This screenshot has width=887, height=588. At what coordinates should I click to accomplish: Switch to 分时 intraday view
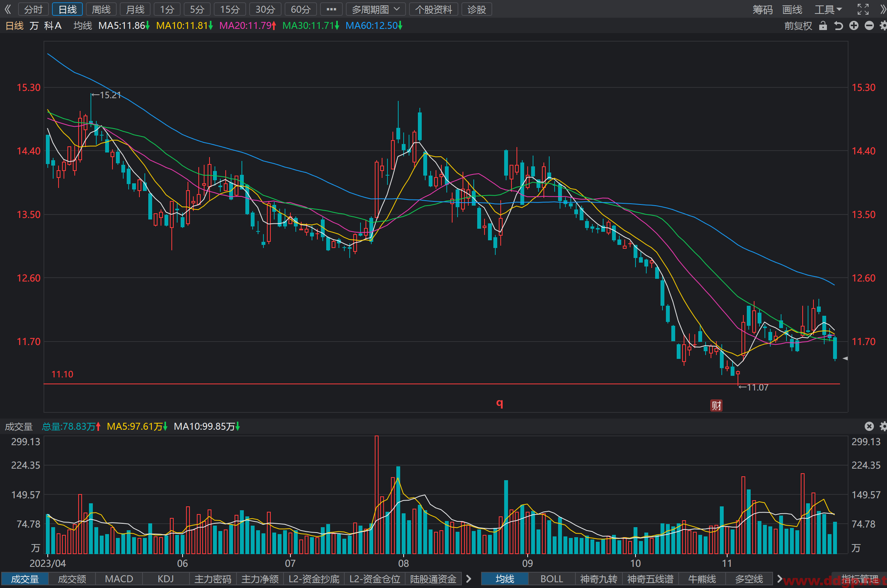coord(33,9)
